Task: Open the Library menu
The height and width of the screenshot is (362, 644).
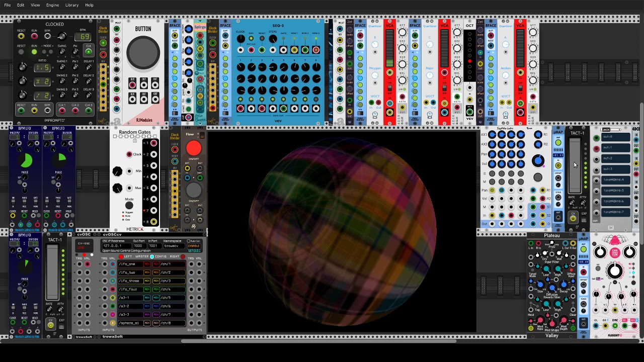Action: pyautogui.click(x=72, y=5)
